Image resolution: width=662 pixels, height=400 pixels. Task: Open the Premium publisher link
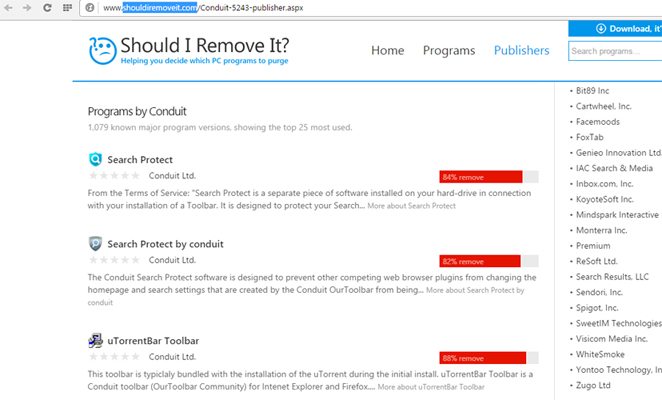593,246
